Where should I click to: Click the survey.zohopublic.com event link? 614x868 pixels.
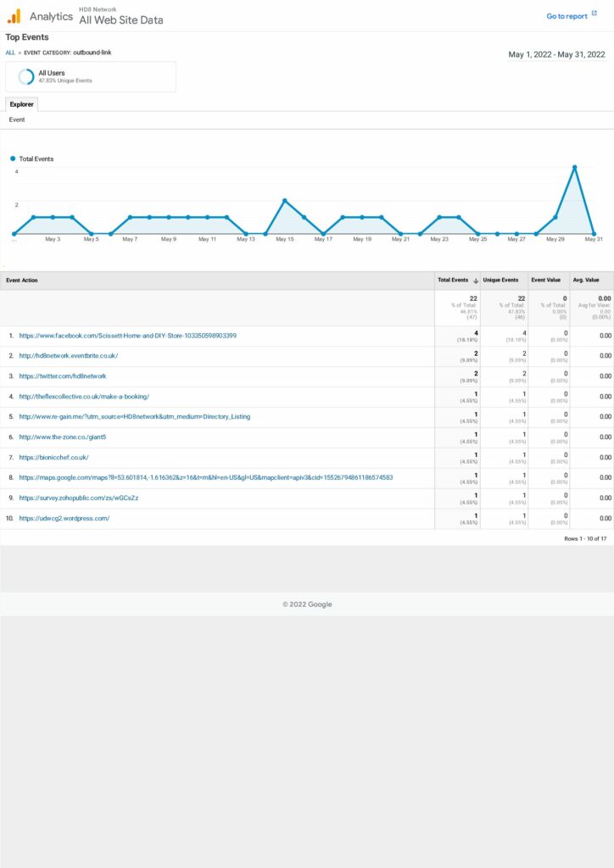click(79, 498)
